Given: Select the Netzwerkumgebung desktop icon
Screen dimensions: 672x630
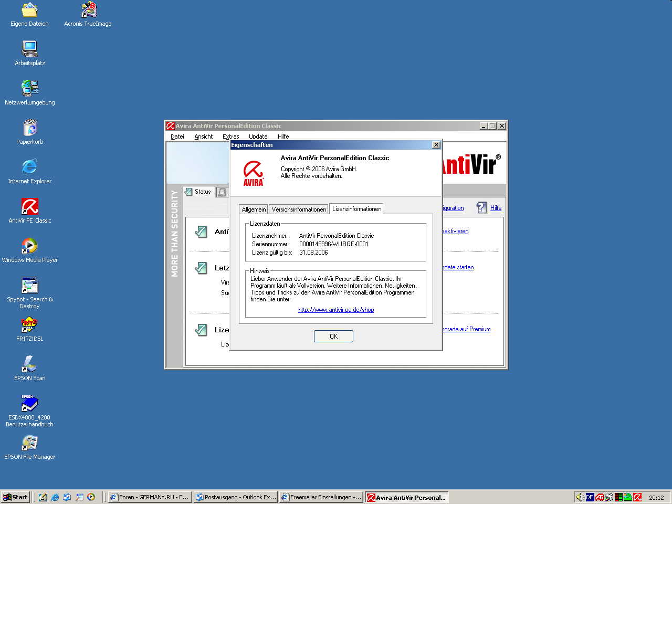Looking at the screenshot, I should [x=30, y=93].
